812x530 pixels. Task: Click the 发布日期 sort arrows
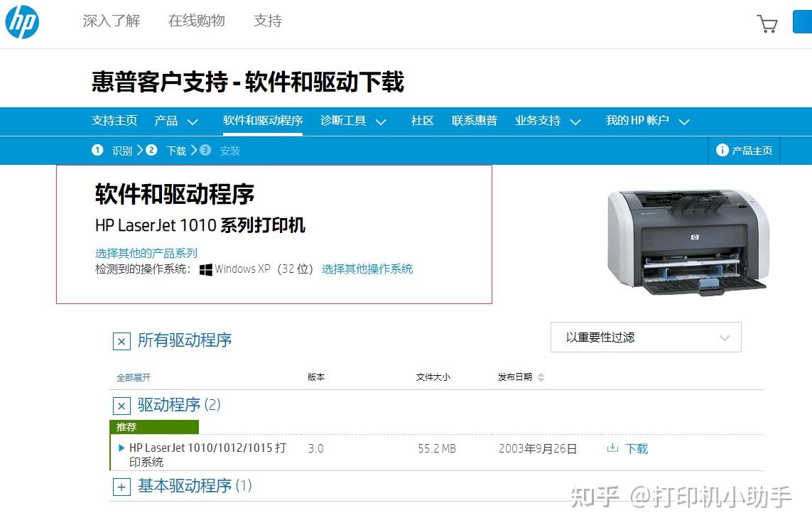click(541, 377)
